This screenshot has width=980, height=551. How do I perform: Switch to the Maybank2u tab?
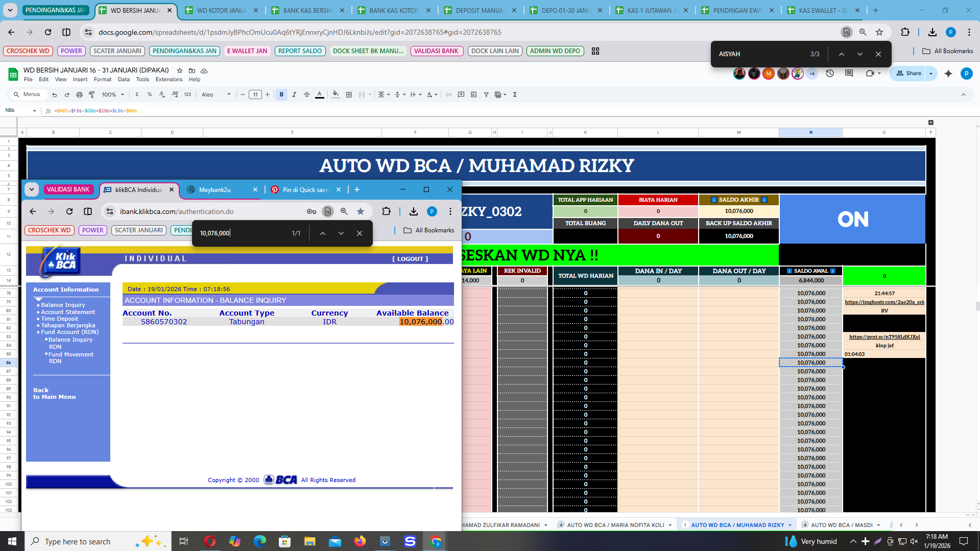(x=223, y=189)
